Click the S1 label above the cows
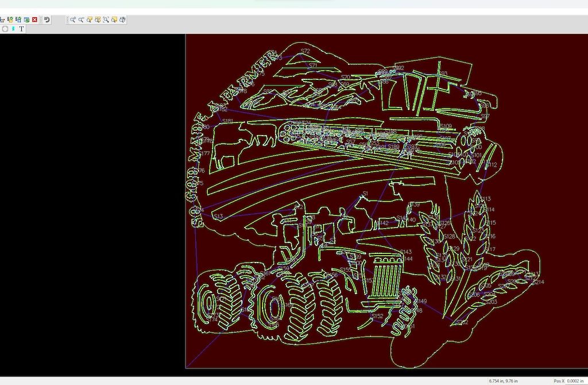 (365, 194)
